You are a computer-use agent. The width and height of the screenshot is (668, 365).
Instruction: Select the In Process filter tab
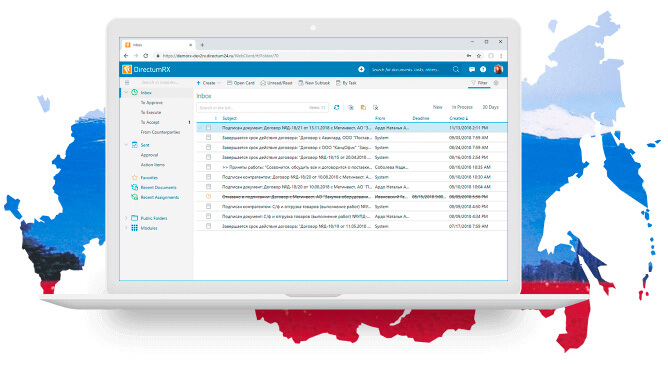point(462,107)
